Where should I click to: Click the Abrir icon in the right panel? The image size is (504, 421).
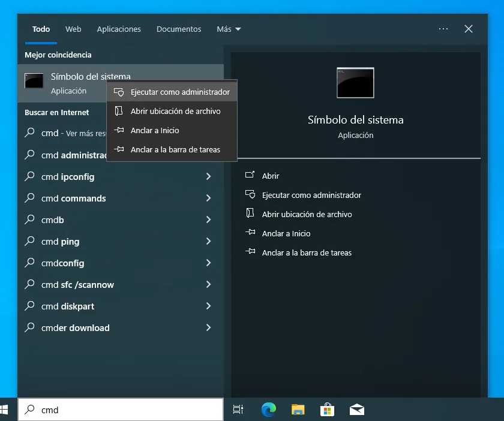coord(250,175)
